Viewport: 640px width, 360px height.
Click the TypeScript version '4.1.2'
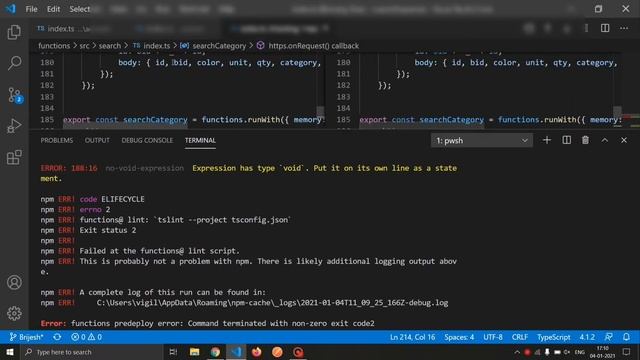coord(587,337)
